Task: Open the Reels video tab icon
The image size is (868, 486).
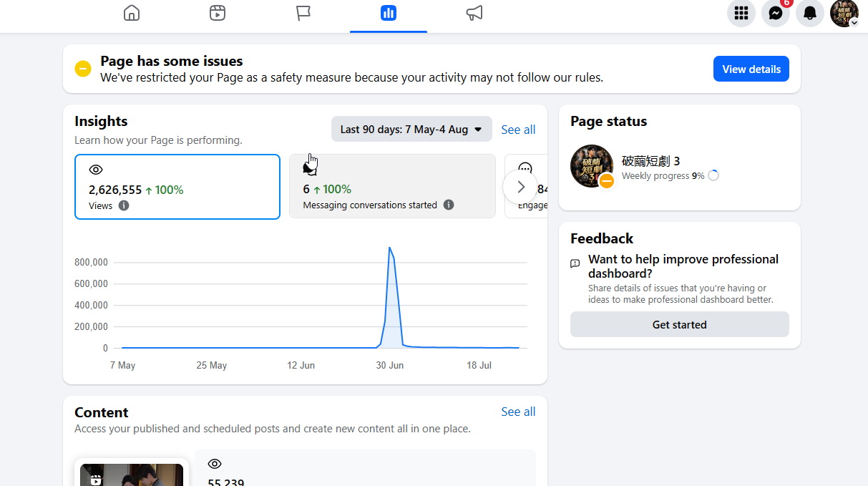Action: pyautogui.click(x=218, y=13)
